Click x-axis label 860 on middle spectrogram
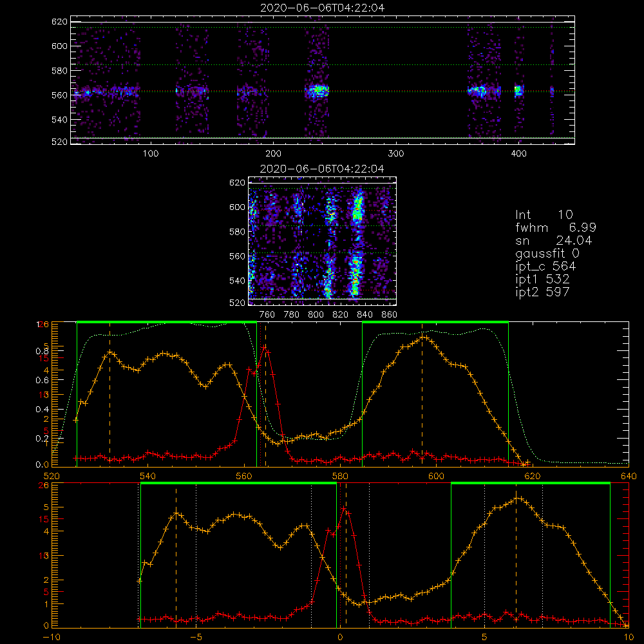Screen dimensions: 644x644 coord(390,315)
